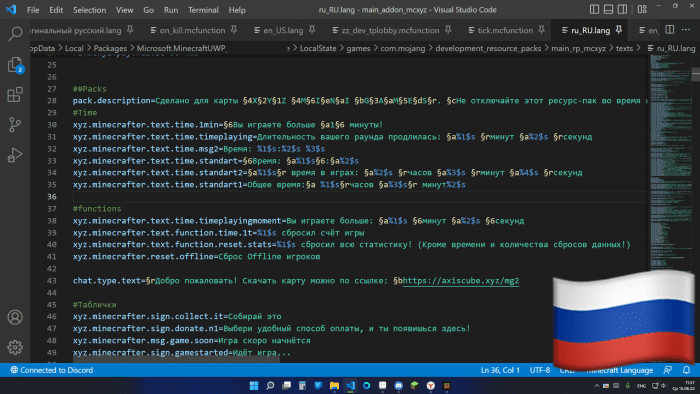Open Minecraft block icon in taskbar
This screenshot has height=394, width=700.
(x=415, y=386)
